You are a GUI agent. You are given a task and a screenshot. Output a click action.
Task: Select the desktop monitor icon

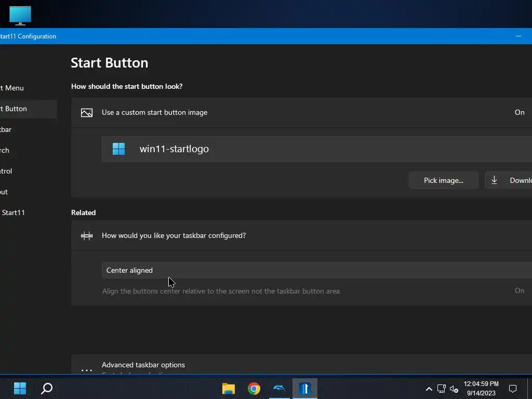(x=20, y=16)
